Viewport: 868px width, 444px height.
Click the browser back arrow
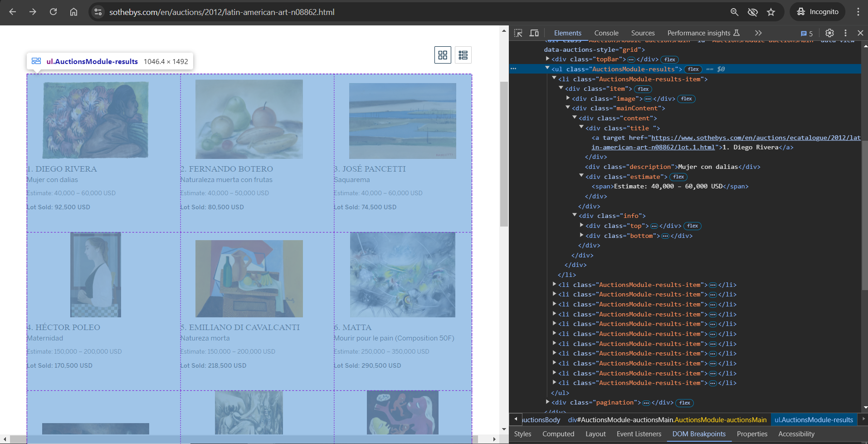click(x=13, y=12)
